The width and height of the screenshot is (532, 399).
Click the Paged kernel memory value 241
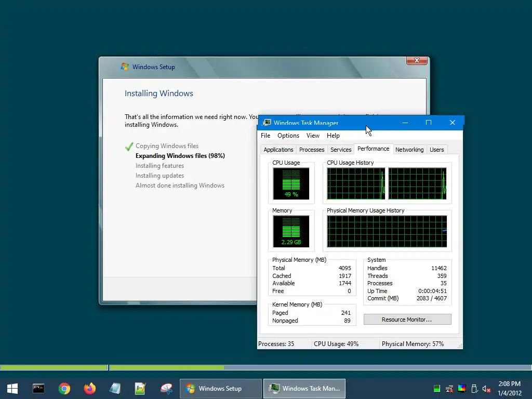click(x=345, y=313)
